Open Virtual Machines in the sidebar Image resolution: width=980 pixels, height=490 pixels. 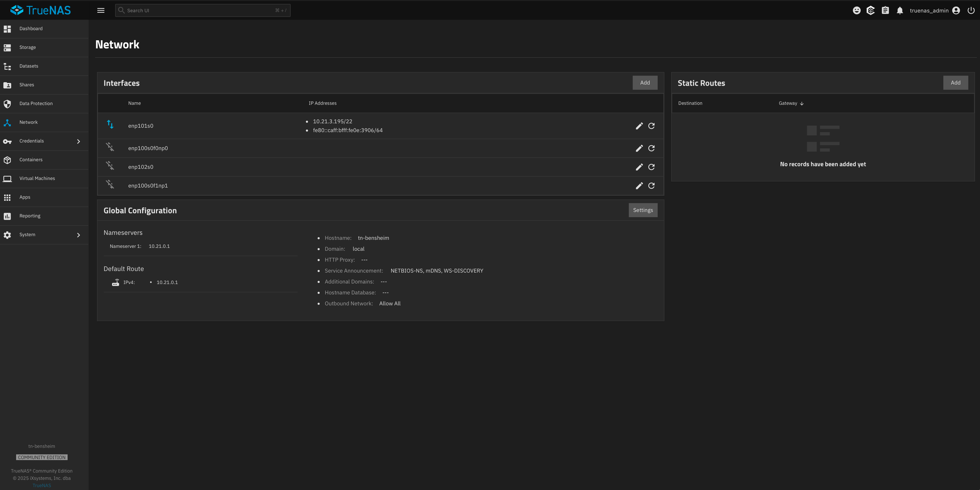click(37, 178)
